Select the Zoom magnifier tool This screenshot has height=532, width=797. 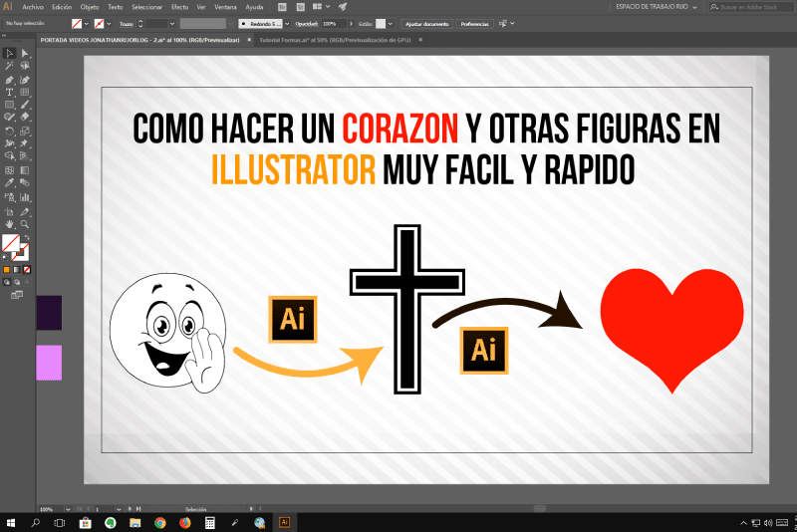[24, 224]
